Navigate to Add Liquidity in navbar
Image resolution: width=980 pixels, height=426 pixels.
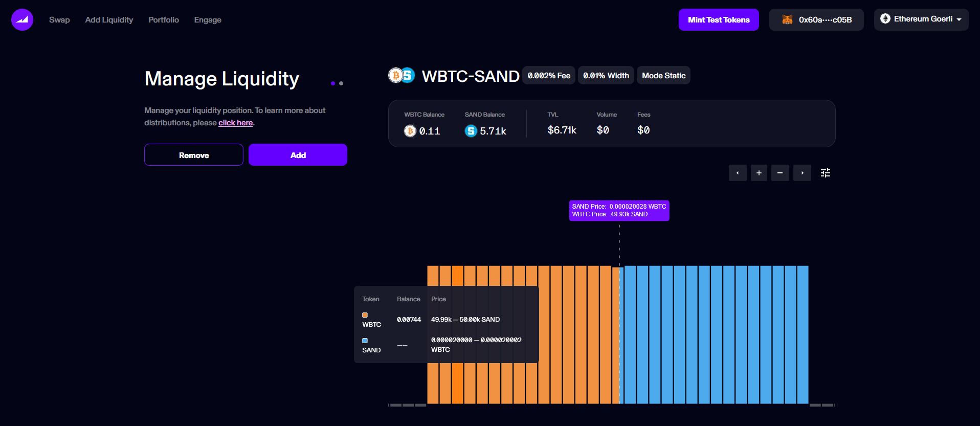(109, 20)
